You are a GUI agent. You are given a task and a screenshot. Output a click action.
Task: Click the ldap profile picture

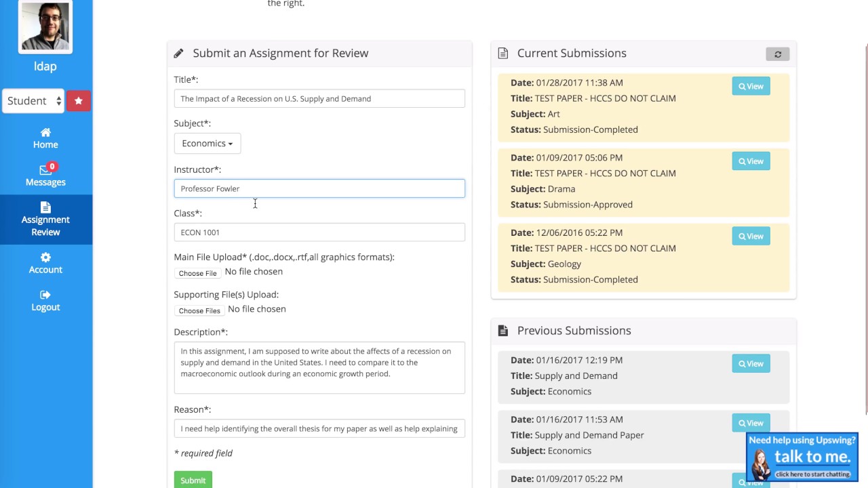[45, 27]
